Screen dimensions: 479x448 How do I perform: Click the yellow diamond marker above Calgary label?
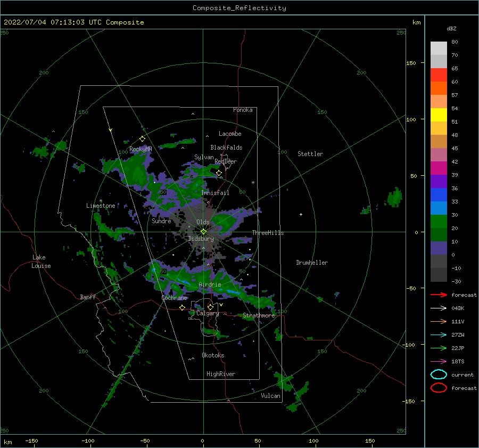point(210,307)
